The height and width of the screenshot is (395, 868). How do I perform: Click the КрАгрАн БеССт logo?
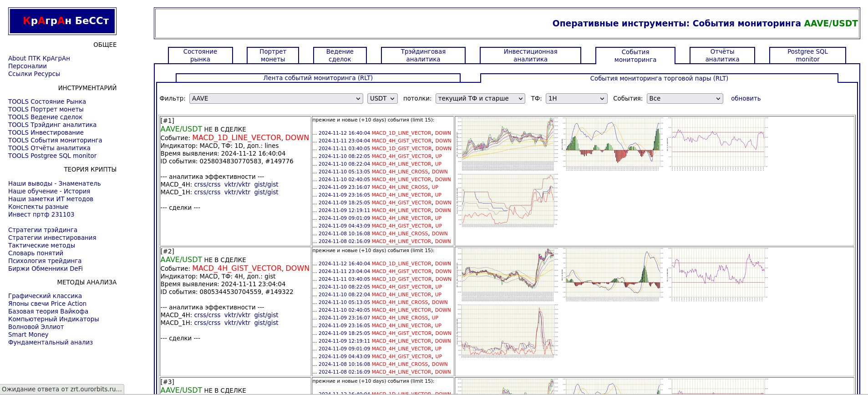point(62,21)
